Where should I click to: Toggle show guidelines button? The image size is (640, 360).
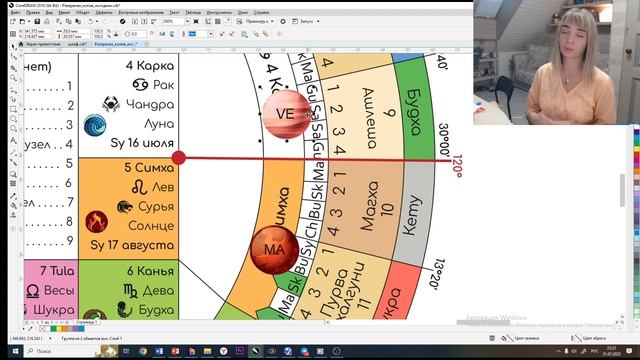(228, 21)
